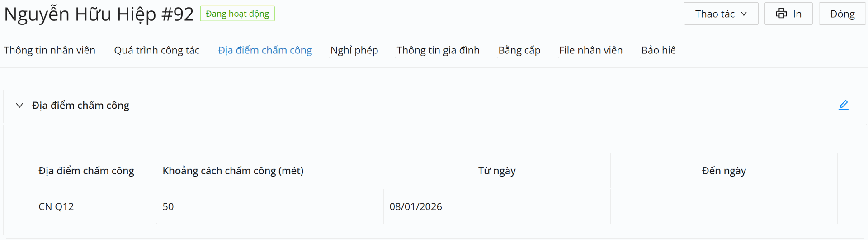Image resolution: width=868 pixels, height=240 pixels.
Task: Open the Thông tin gia đình tab
Action: pos(438,50)
